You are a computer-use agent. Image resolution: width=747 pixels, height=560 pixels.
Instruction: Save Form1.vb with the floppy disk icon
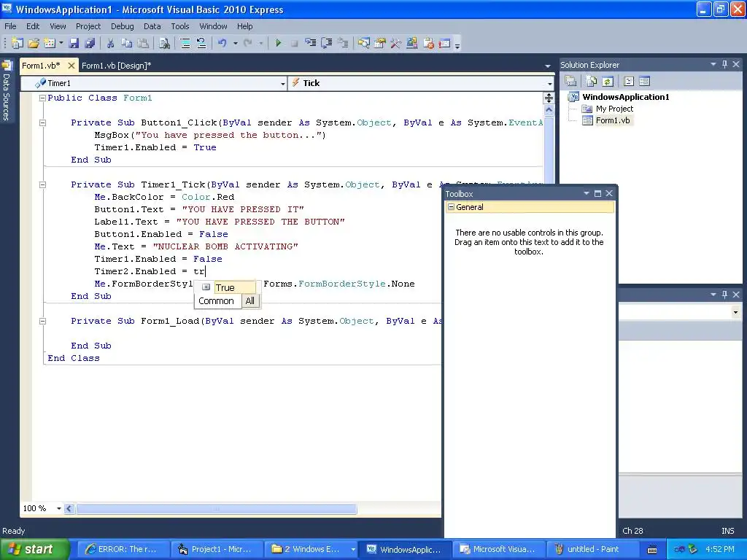tap(74, 43)
